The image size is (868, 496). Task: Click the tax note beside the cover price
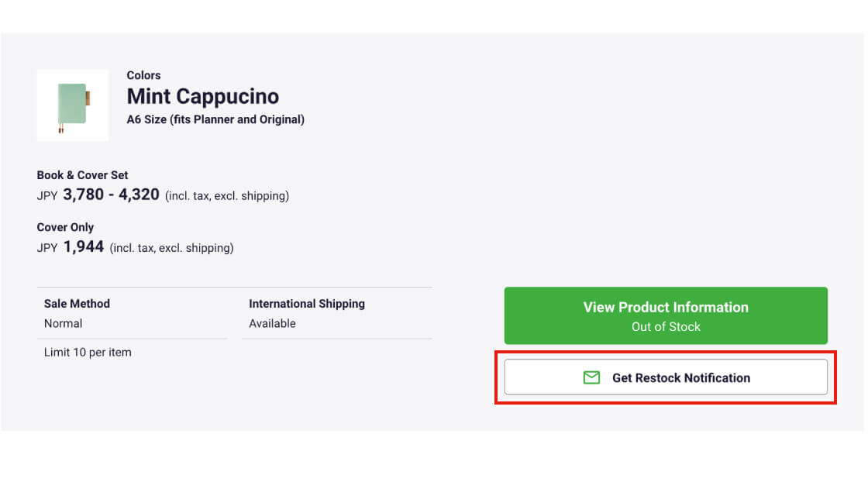point(171,248)
